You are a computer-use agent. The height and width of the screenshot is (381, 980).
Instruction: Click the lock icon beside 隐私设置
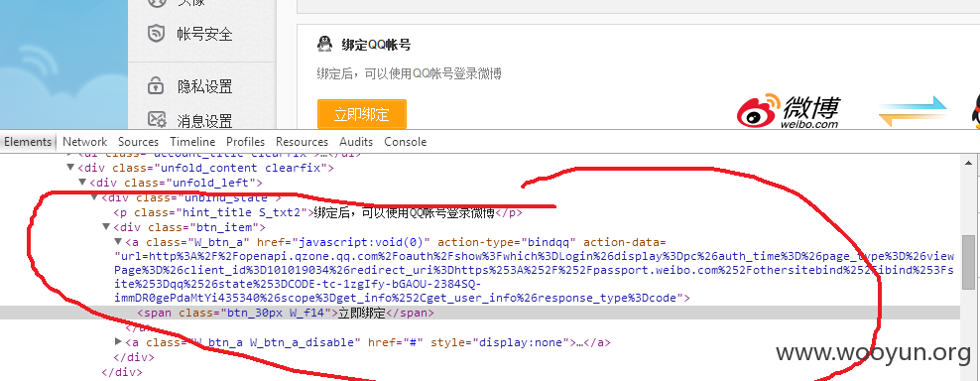coord(156,85)
